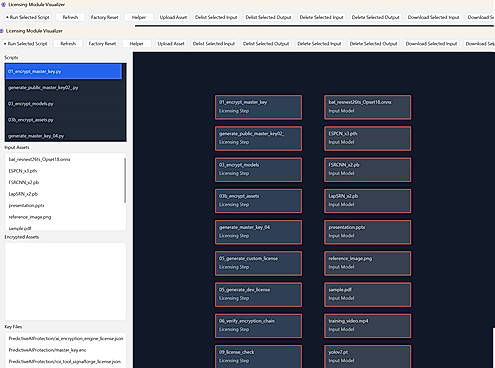The height and width of the screenshot is (368, 495).
Task: Select the 09_license_check Licensing Step node
Action: pyautogui.click(x=258, y=356)
